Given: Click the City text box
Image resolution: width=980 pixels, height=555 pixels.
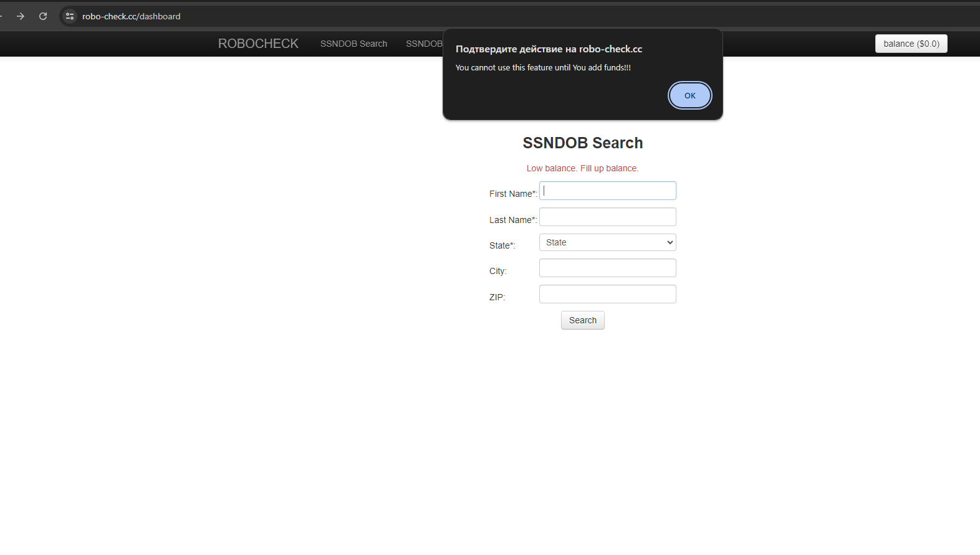Looking at the screenshot, I should [607, 268].
